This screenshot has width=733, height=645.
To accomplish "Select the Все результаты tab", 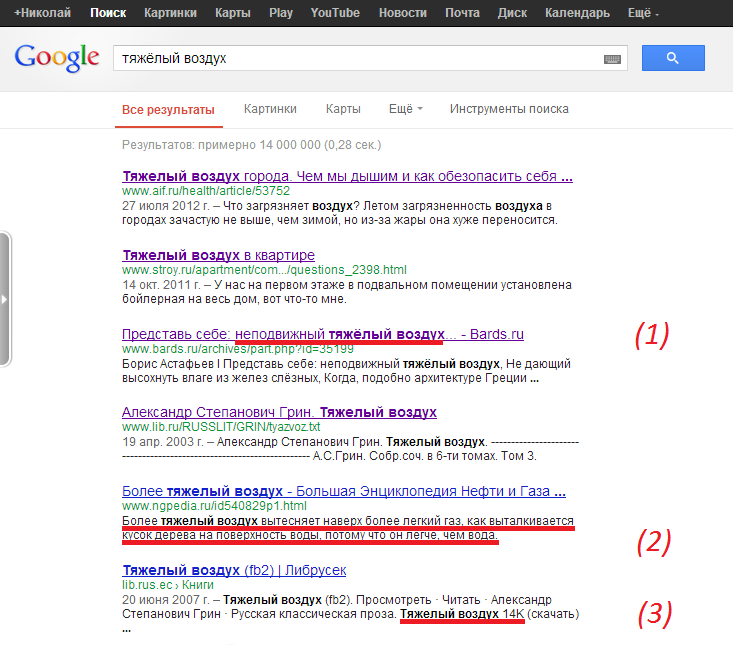I will 168,110.
